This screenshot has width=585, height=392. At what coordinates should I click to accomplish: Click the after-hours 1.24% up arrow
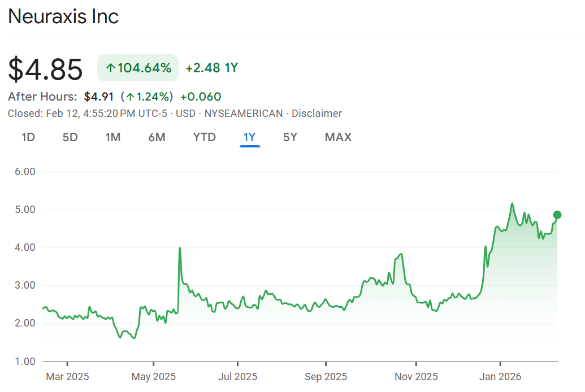pyautogui.click(x=130, y=97)
